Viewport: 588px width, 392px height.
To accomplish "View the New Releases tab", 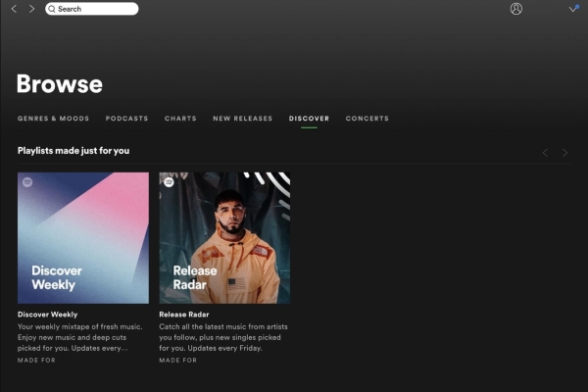I will click(243, 119).
